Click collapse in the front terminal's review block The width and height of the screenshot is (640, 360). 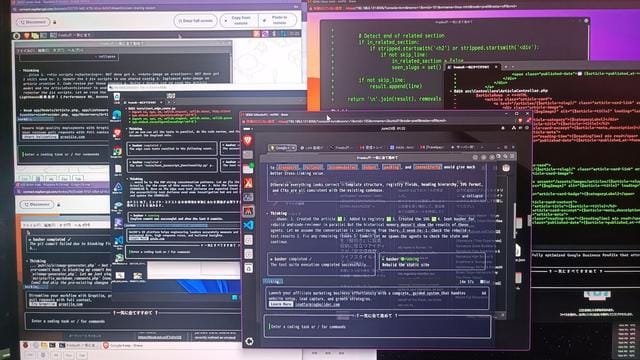point(473,196)
